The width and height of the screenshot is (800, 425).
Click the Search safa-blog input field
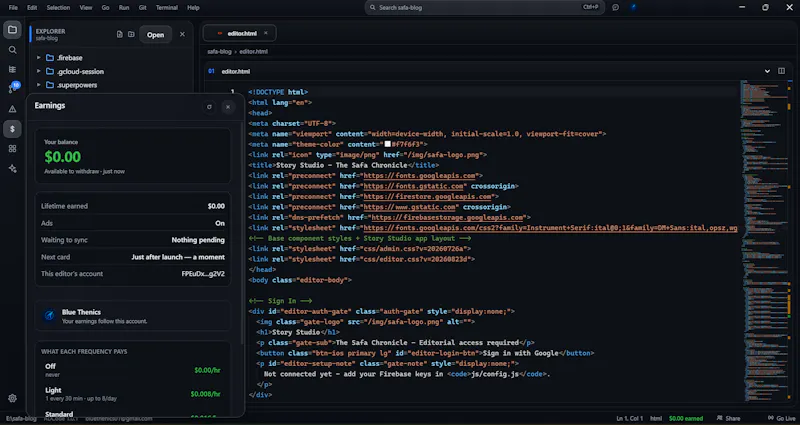[x=485, y=8]
